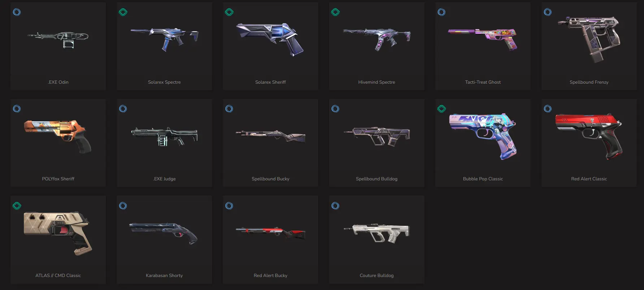Click the green tier icon on Hivemind Spectre card
This screenshot has height=290, width=644.
(x=335, y=12)
